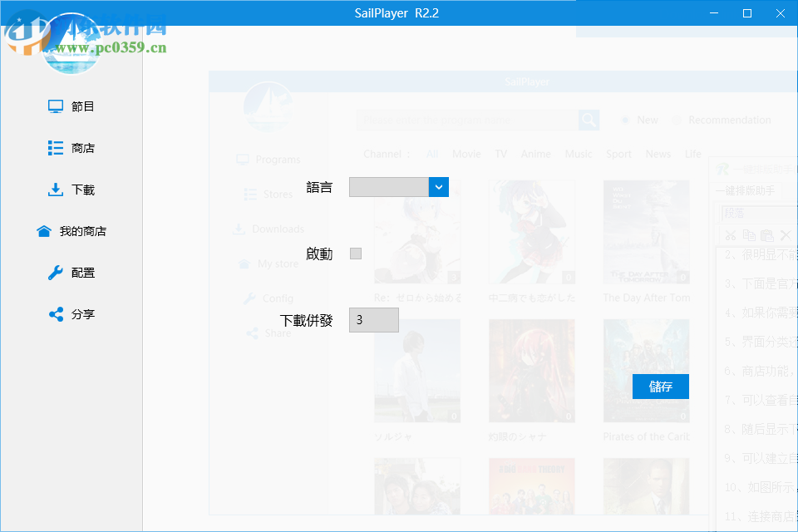This screenshot has height=532, width=798.
Task: Switch to the Movie channel tab
Action: [466, 154]
